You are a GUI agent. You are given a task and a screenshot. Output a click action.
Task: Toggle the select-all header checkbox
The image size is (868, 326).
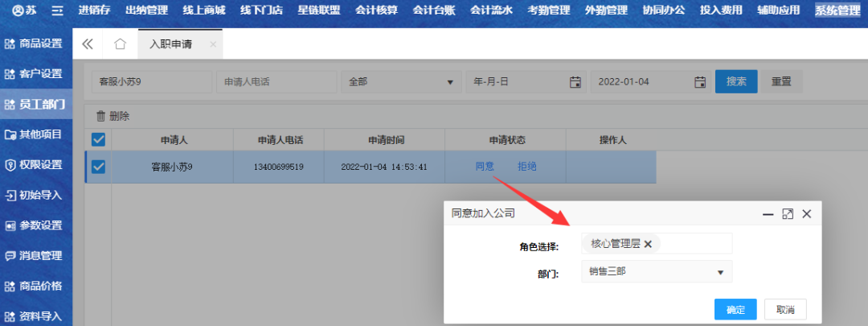pyautogui.click(x=98, y=139)
